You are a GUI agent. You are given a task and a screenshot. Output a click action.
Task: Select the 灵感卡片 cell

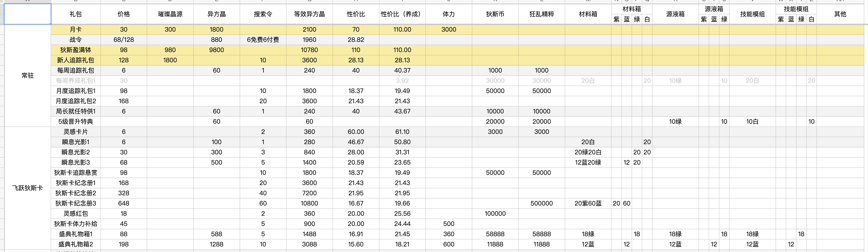point(75,132)
